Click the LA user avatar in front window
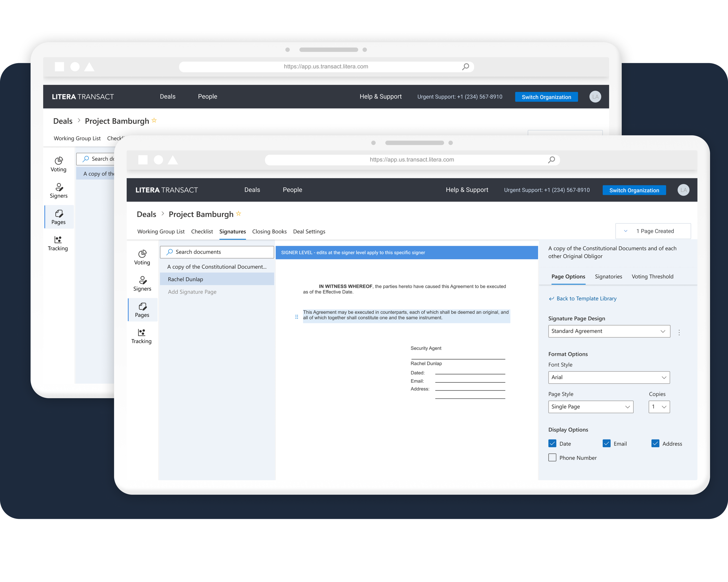Viewport: 728px width, 582px height. [x=683, y=190]
